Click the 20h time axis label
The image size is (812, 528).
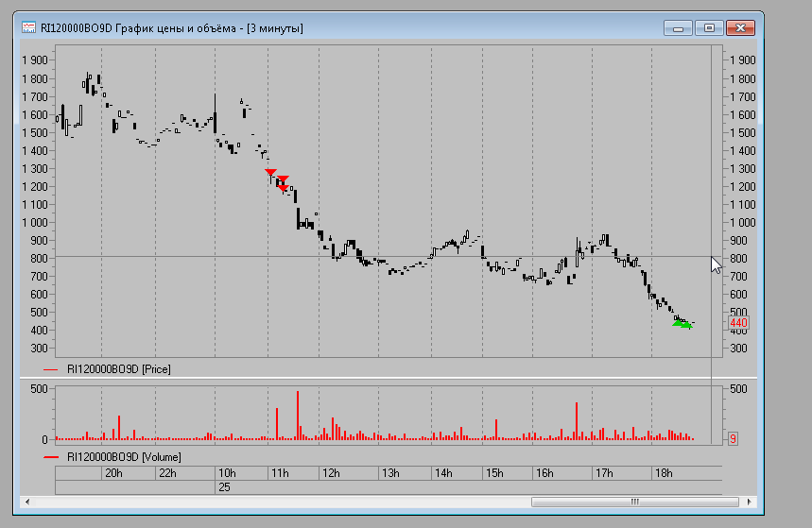[113, 473]
